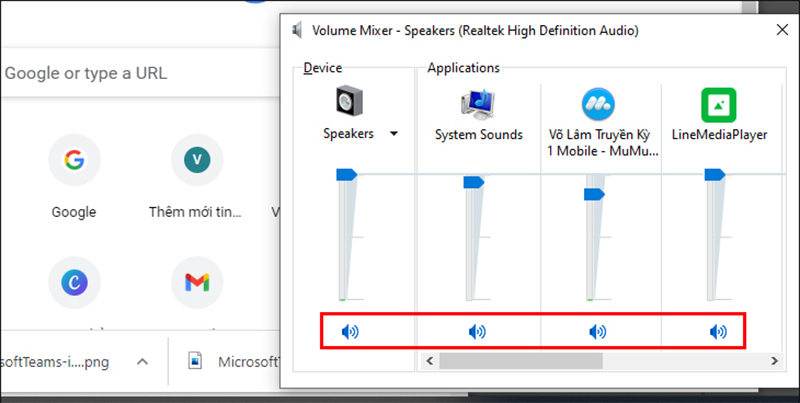Open the Google shortcut tile
The height and width of the screenshot is (403, 800).
74,160
